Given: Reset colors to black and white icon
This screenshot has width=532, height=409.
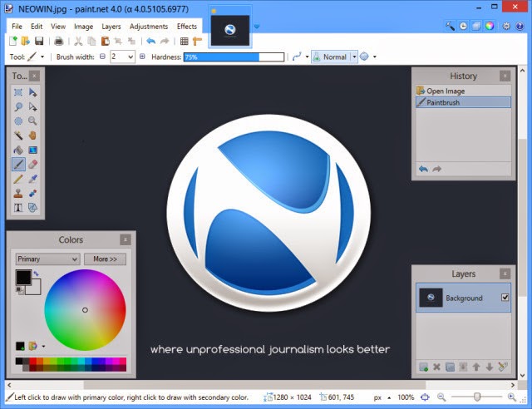Looking at the screenshot, I should pyautogui.click(x=19, y=290).
